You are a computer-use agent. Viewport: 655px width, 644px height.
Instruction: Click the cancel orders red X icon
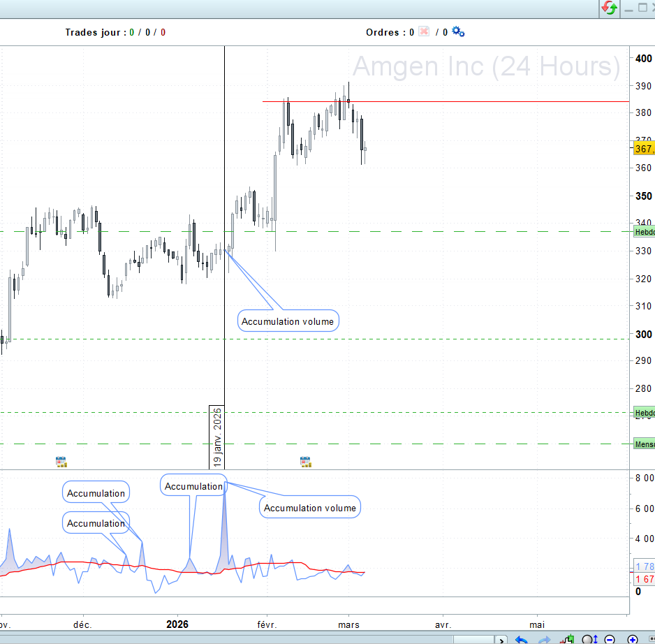pos(424,31)
